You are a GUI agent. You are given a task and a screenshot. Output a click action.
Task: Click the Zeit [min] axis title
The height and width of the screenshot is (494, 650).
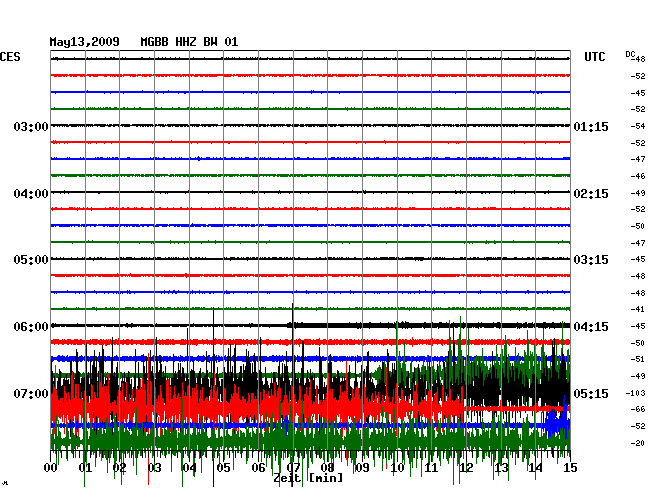308,478
